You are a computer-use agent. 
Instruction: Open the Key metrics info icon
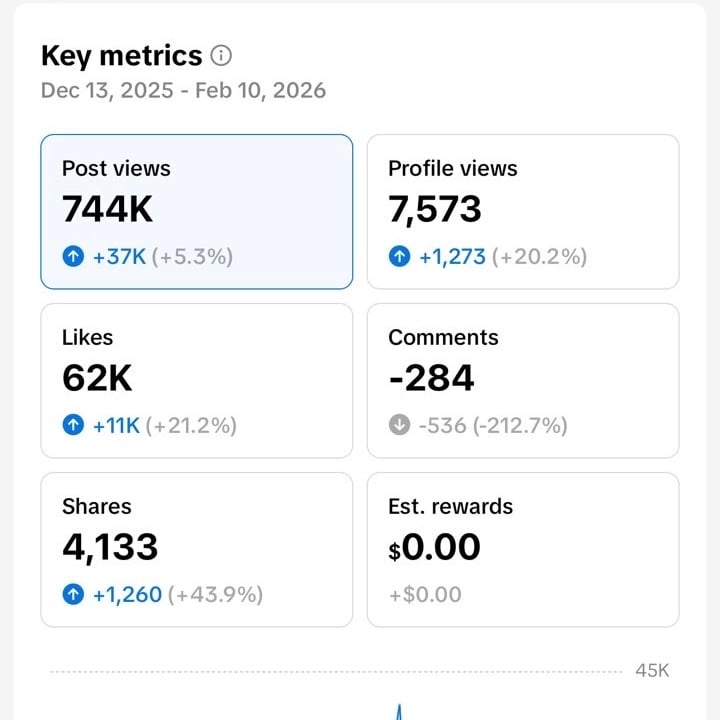(221, 56)
